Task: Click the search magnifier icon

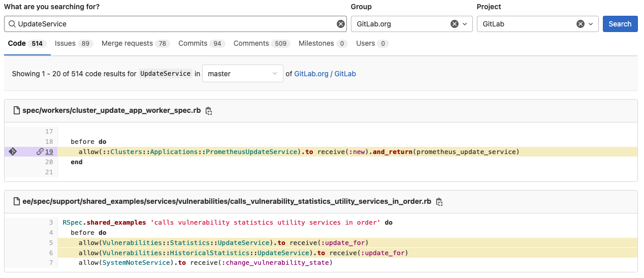Action: pyautogui.click(x=12, y=24)
